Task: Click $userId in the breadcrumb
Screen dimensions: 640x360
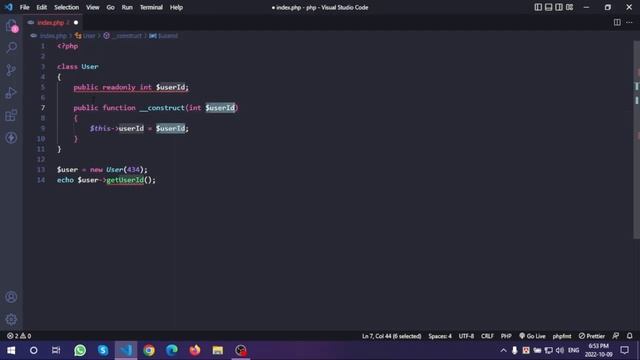Action: tap(167, 36)
